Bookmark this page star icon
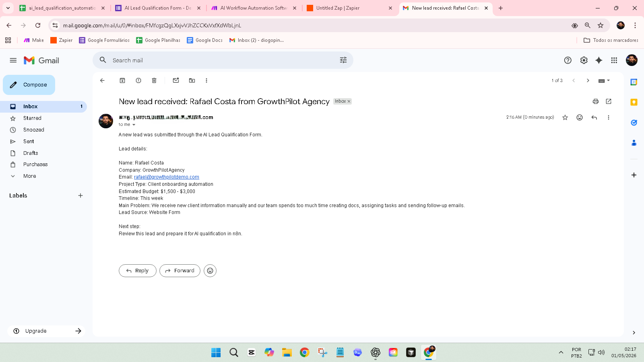 coord(601,25)
